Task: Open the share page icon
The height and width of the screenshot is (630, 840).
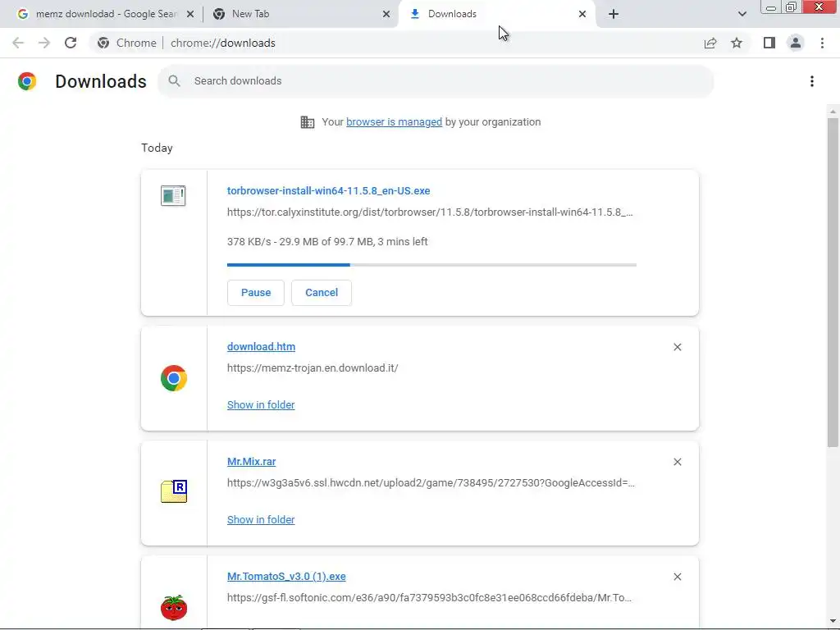Action: pyautogui.click(x=710, y=43)
